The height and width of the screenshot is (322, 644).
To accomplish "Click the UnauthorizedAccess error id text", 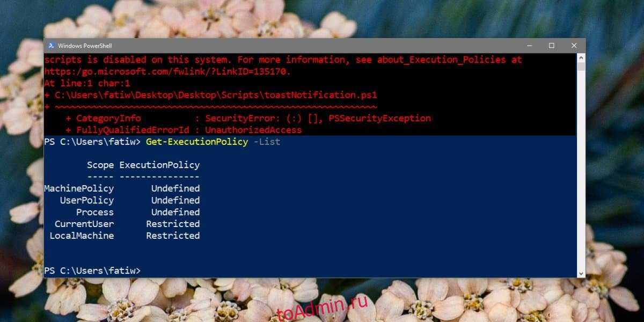I will [x=253, y=130].
